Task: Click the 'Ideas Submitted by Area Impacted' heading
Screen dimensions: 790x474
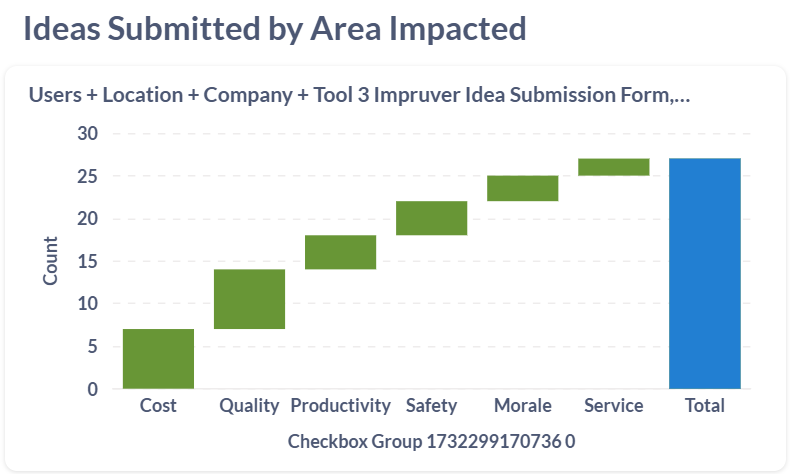Action: coord(274,29)
